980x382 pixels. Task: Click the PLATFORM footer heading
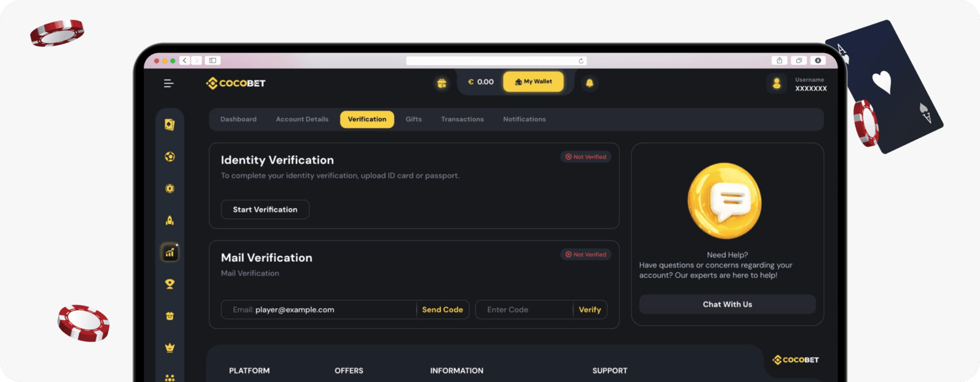[250, 370]
